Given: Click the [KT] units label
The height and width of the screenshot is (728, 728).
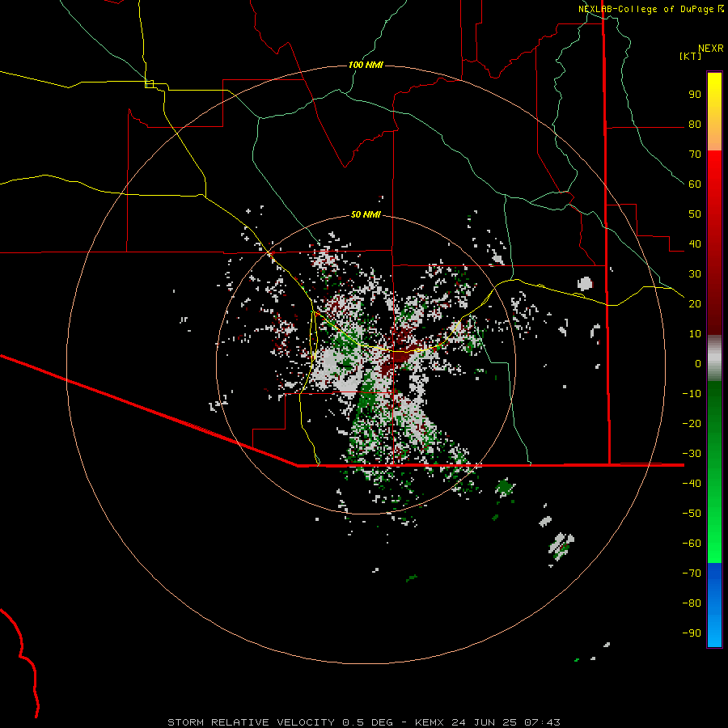Looking at the screenshot, I should 691,56.
